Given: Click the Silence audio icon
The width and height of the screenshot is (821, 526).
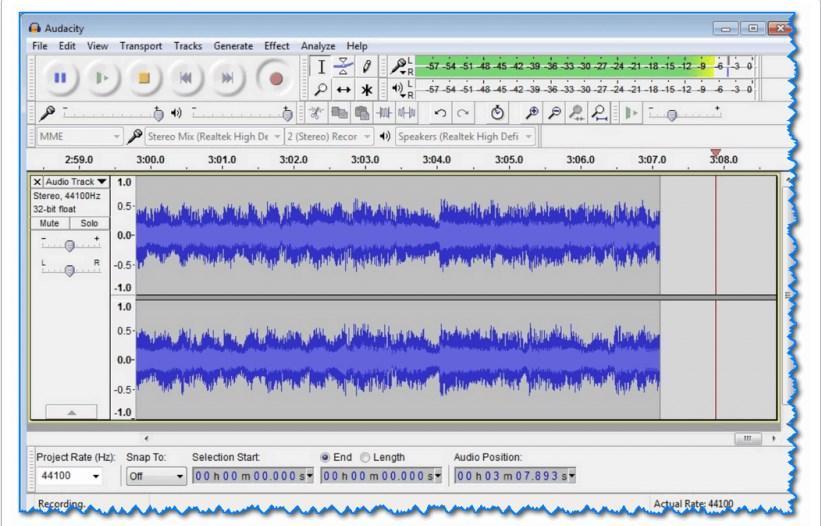Looking at the screenshot, I should pos(406,113).
